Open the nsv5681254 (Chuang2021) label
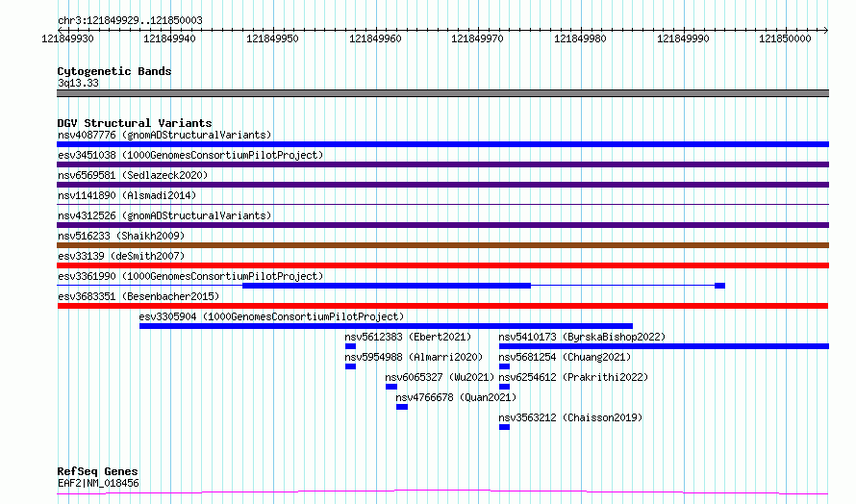 click(x=565, y=357)
